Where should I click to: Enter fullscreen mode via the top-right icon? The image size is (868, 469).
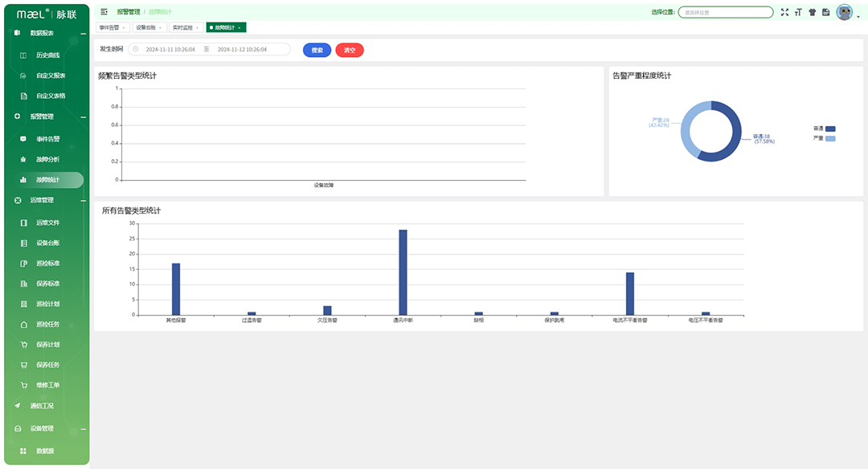[x=784, y=12]
